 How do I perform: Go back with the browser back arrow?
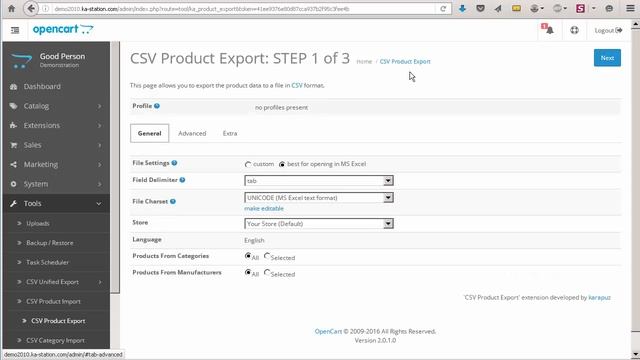click(31, 8)
